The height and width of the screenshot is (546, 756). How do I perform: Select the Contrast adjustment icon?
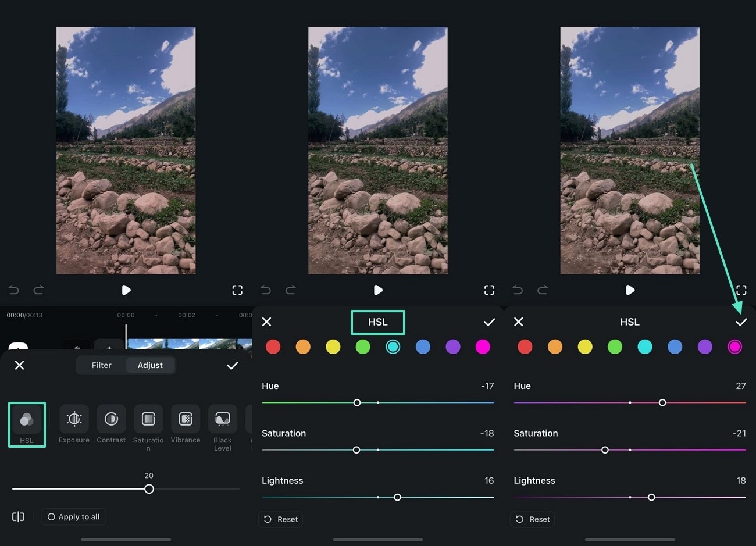111,420
